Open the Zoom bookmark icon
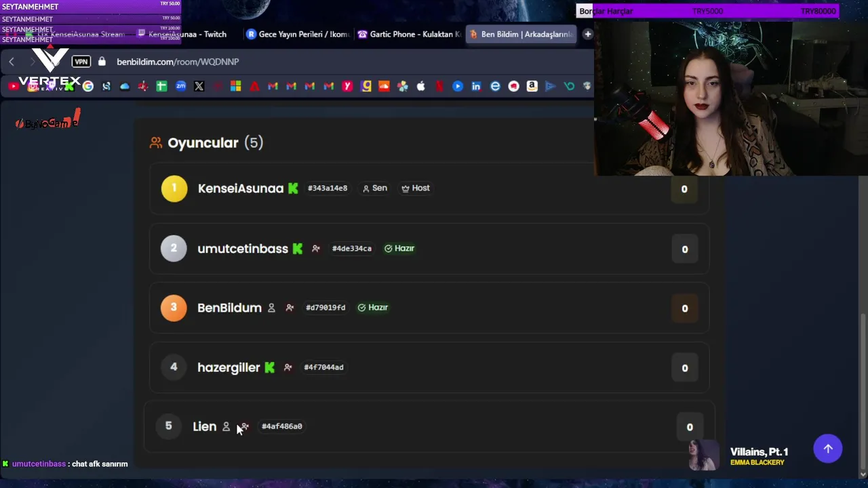 tap(180, 86)
